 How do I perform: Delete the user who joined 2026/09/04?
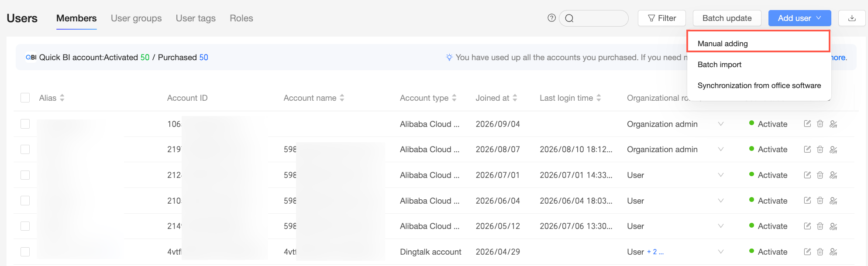pos(820,124)
